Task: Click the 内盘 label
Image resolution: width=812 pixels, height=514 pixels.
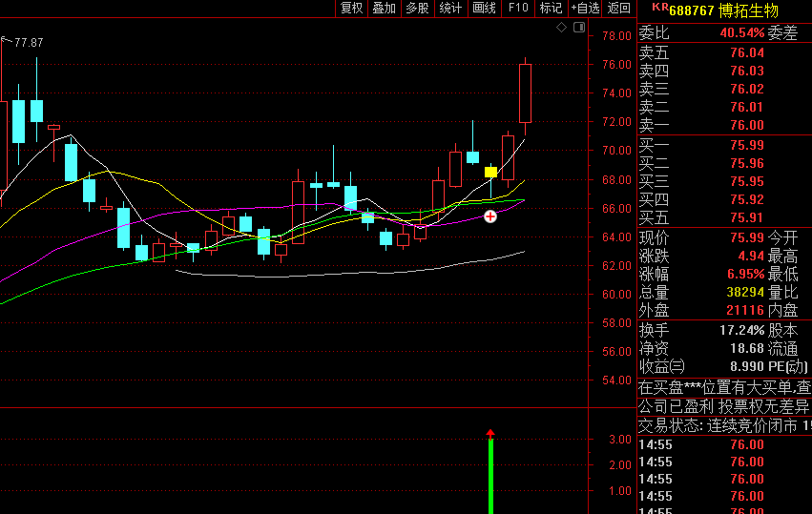Action: point(783,310)
